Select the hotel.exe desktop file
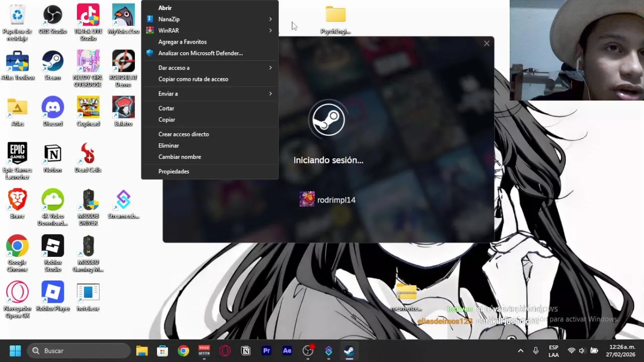Viewport: 644px width, 362px height. 88,297
